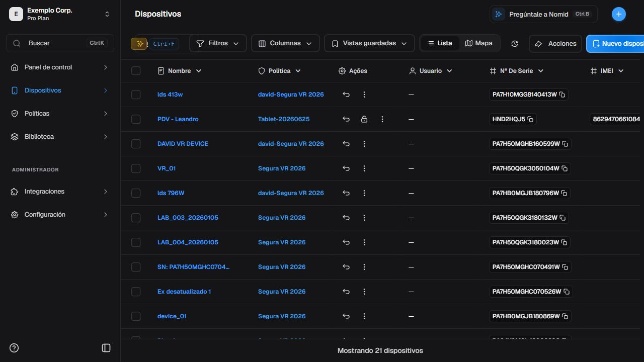Viewport: 644px width, 362px height.
Task: Click the lock icon for PDV - Leandro
Action: pyautogui.click(x=364, y=119)
